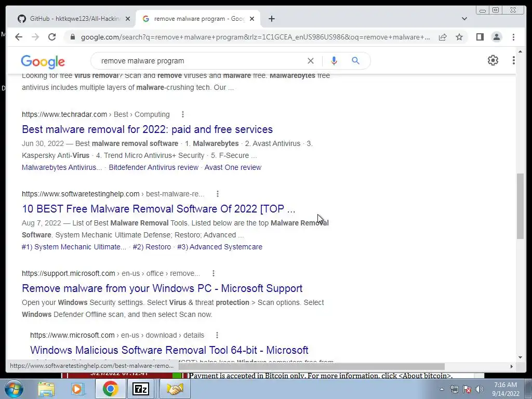Click horizontal scrollbar right arrow
532x399 pixels.
pyautogui.click(x=511, y=366)
